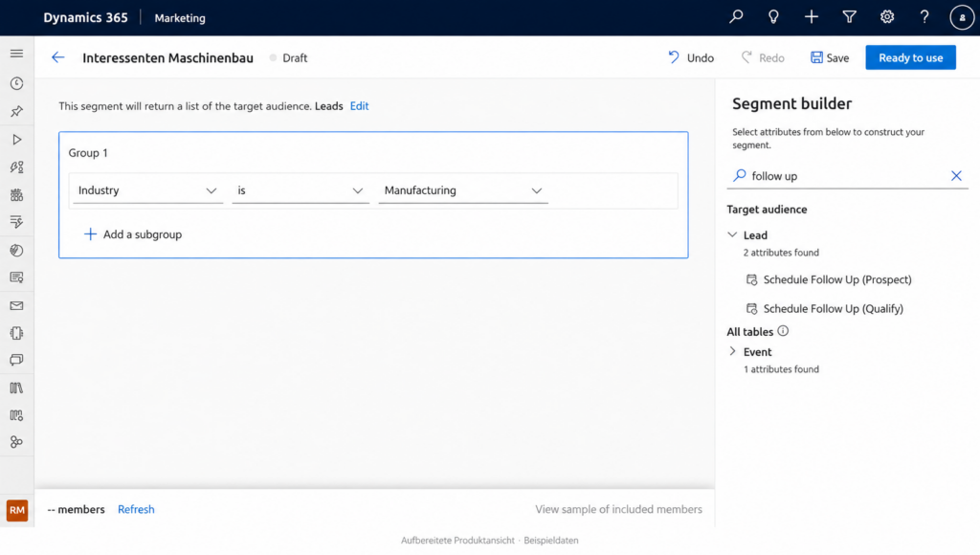Screen dimensions: 980x555
Task: Click the '2 attributes found' text
Action: (781, 253)
